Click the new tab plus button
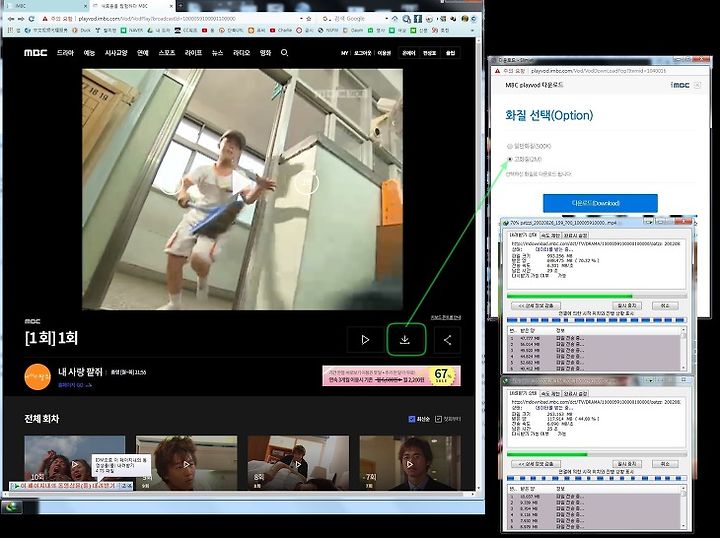The width and height of the screenshot is (720, 538). coord(180,6)
